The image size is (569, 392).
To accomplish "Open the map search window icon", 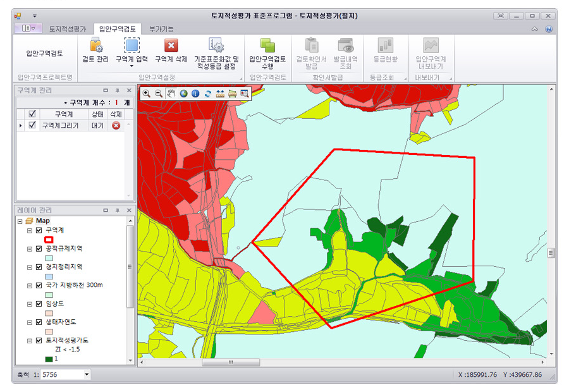I will pos(245,94).
